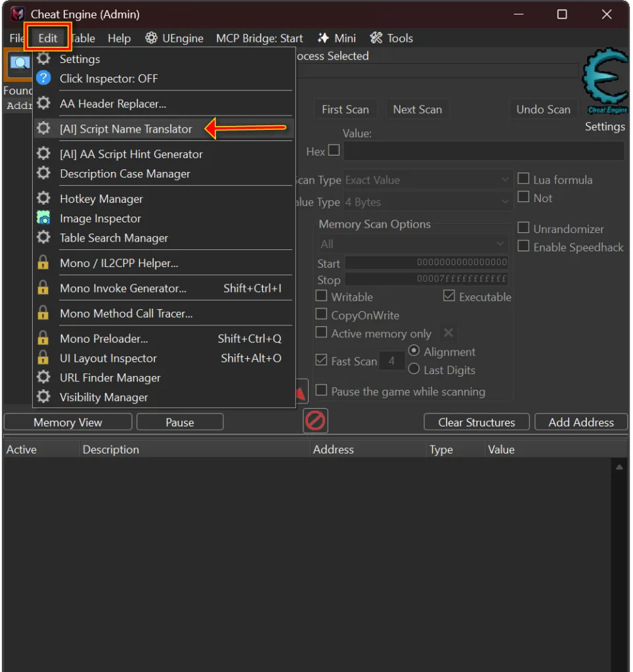Click the Add Address button
Screen dimensions: 633x672
click(581, 423)
